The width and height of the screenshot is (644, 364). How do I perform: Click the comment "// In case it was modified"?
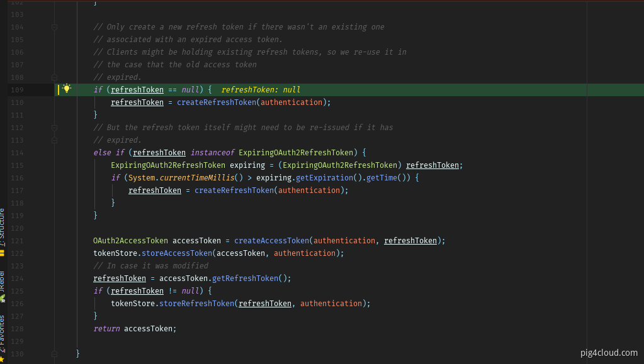click(150, 266)
